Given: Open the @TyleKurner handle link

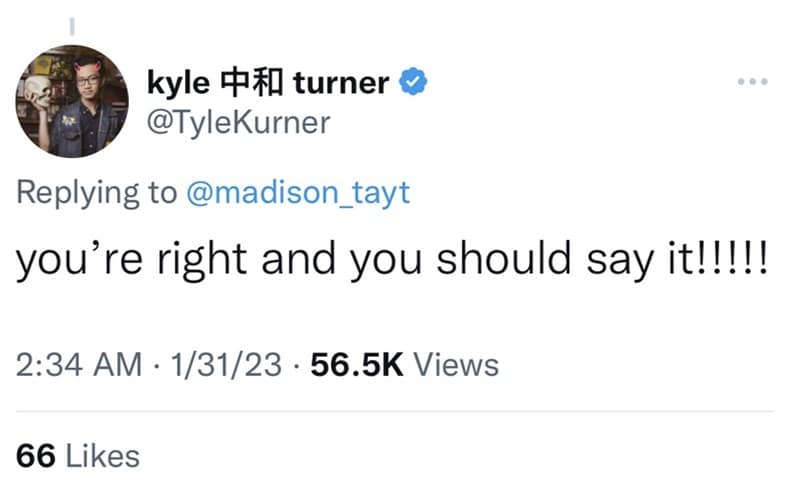Looking at the screenshot, I should tap(238, 122).
